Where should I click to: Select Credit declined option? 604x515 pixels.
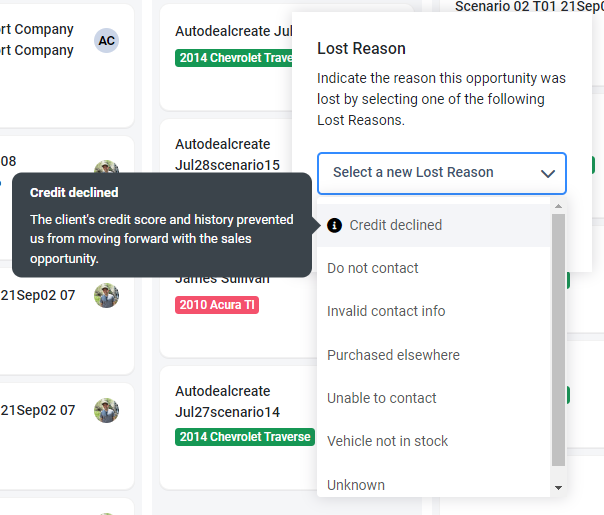point(434,225)
